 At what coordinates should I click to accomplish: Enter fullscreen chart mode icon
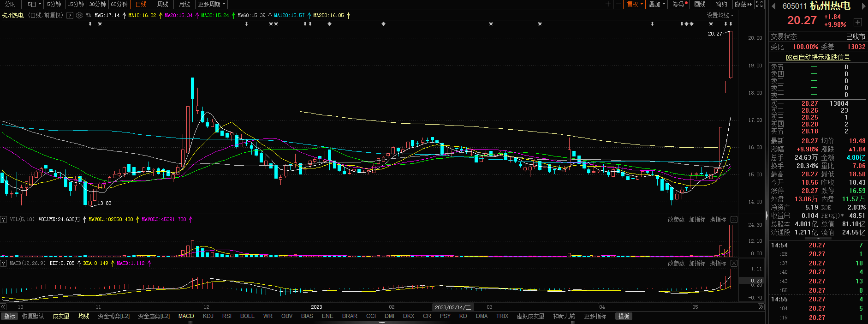click(x=759, y=4)
